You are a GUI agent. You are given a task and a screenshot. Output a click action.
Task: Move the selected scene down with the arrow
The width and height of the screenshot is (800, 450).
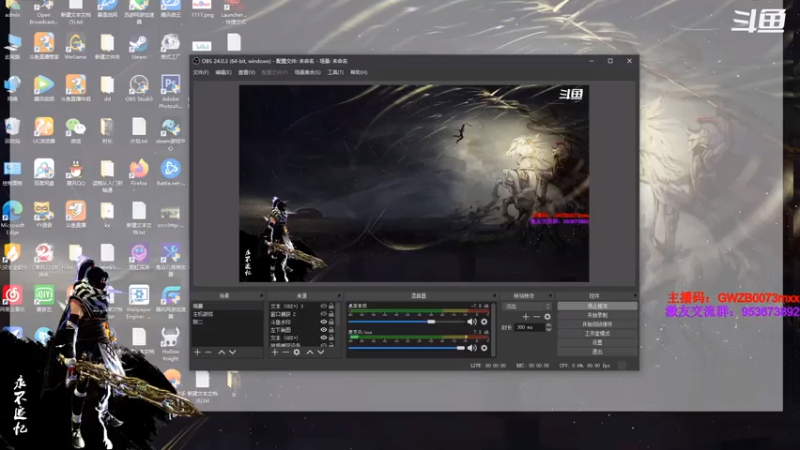233,352
